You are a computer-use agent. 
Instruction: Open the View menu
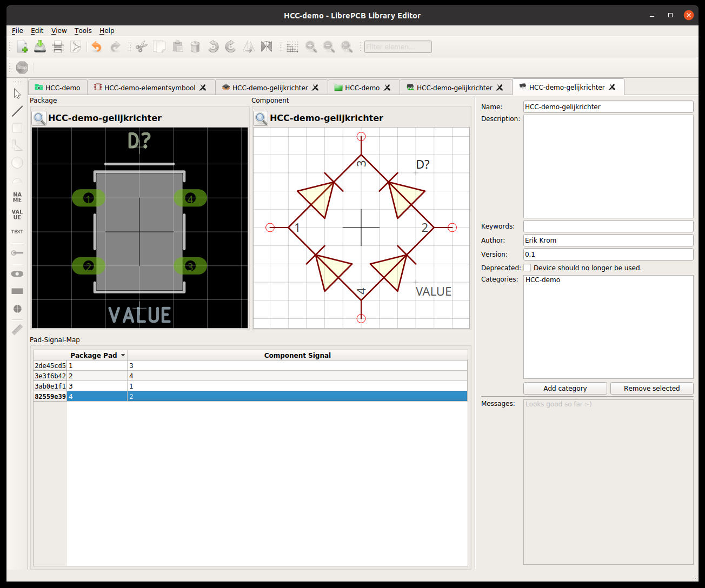point(59,31)
